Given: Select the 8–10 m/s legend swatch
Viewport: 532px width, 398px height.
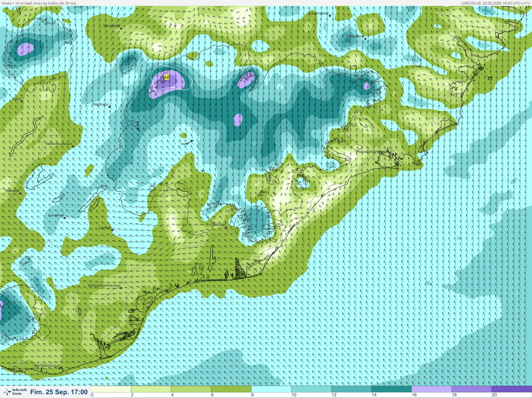Looking at the screenshot, I should pos(271,389).
